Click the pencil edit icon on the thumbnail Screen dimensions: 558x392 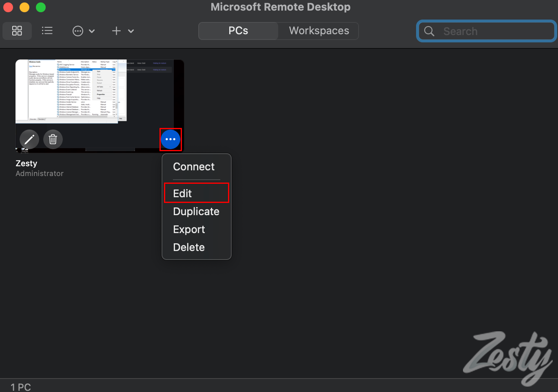coord(29,139)
